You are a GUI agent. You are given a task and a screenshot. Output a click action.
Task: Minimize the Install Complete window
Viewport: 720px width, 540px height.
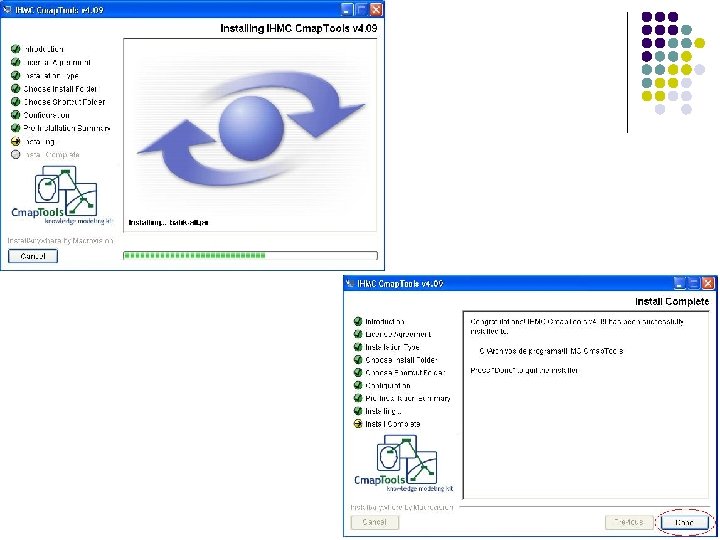tap(680, 283)
